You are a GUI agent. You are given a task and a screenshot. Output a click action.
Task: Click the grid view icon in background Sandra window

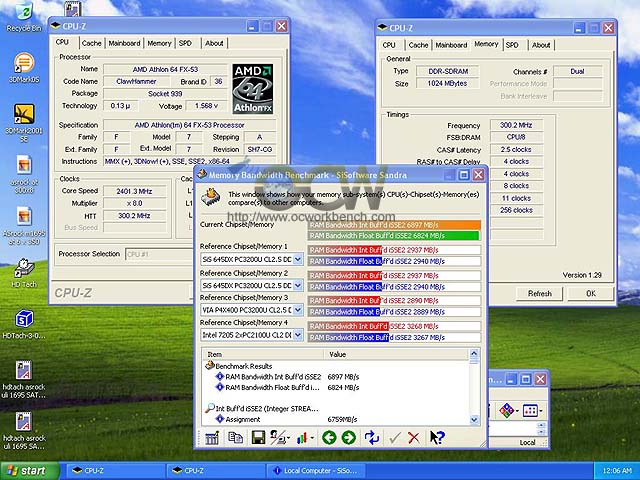(530, 410)
